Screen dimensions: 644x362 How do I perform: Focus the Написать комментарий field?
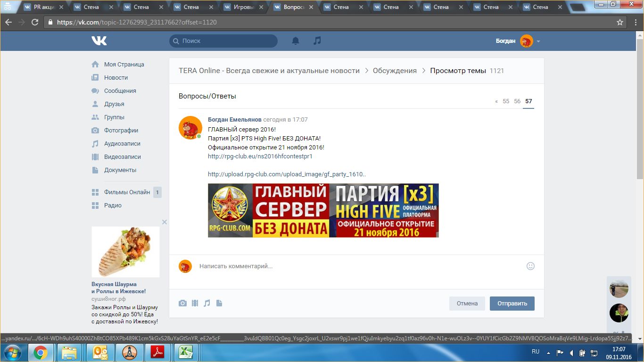click(x=358, y=266)
